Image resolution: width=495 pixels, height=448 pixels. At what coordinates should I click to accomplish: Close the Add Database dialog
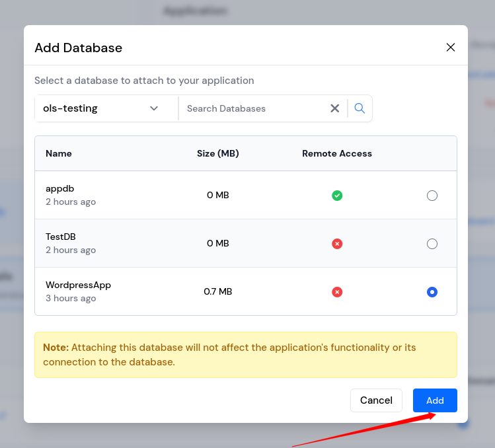click(451, 48)
